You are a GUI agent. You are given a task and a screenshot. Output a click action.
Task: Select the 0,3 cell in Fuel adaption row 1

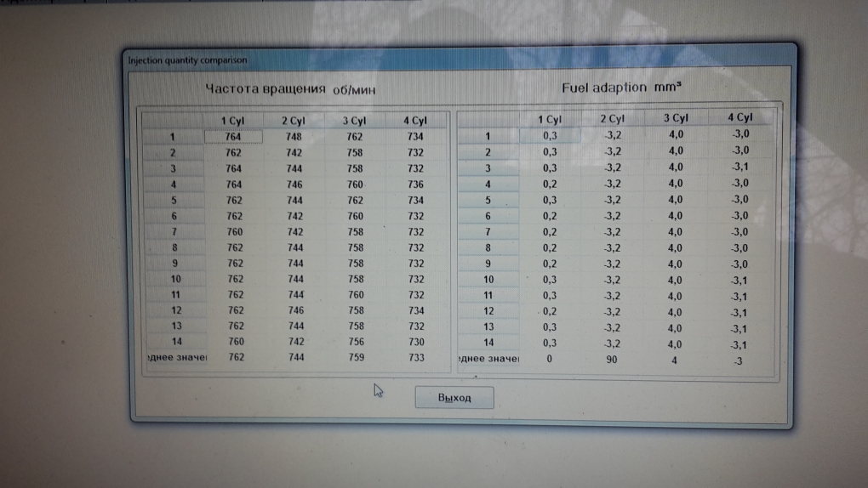549,135
